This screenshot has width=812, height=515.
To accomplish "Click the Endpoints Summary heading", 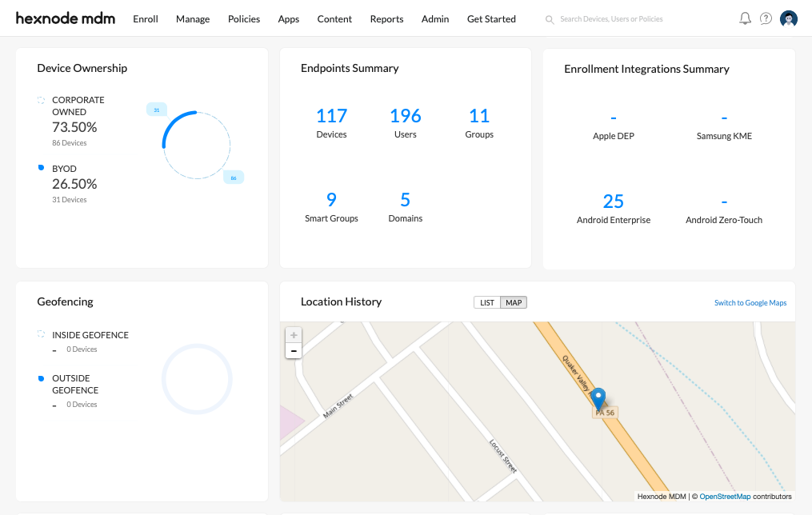I will (x=350, y=68).
